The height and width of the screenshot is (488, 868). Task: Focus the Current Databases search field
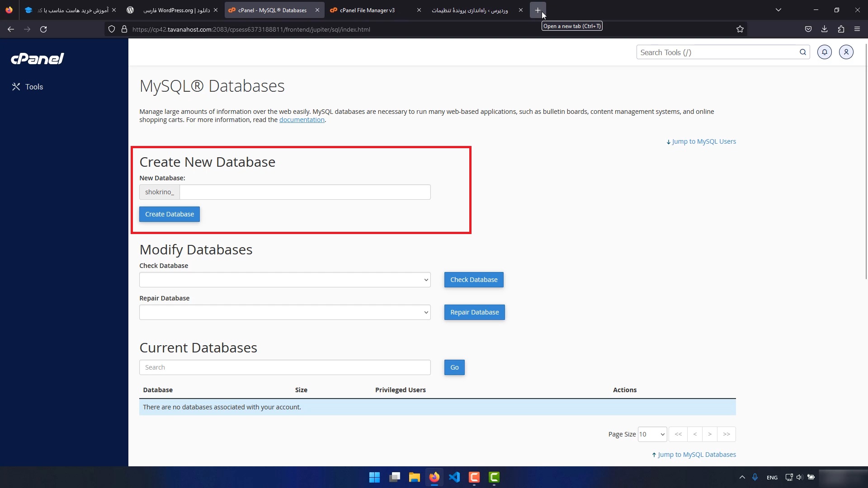[285, 367]
